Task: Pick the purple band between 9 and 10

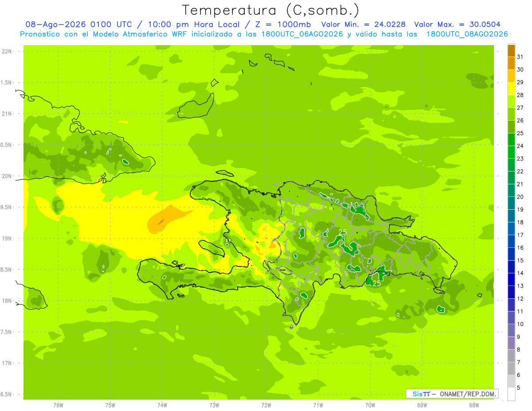Action: 511,330
